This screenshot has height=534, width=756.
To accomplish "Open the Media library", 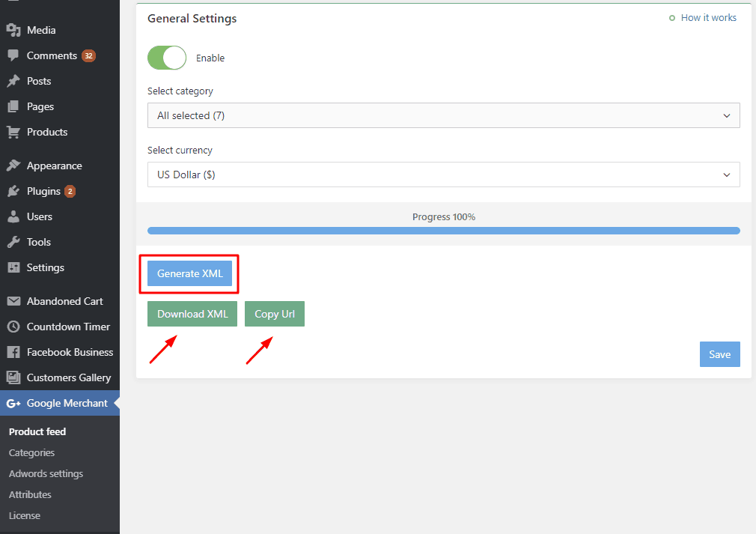I will [x=15, y=30].
